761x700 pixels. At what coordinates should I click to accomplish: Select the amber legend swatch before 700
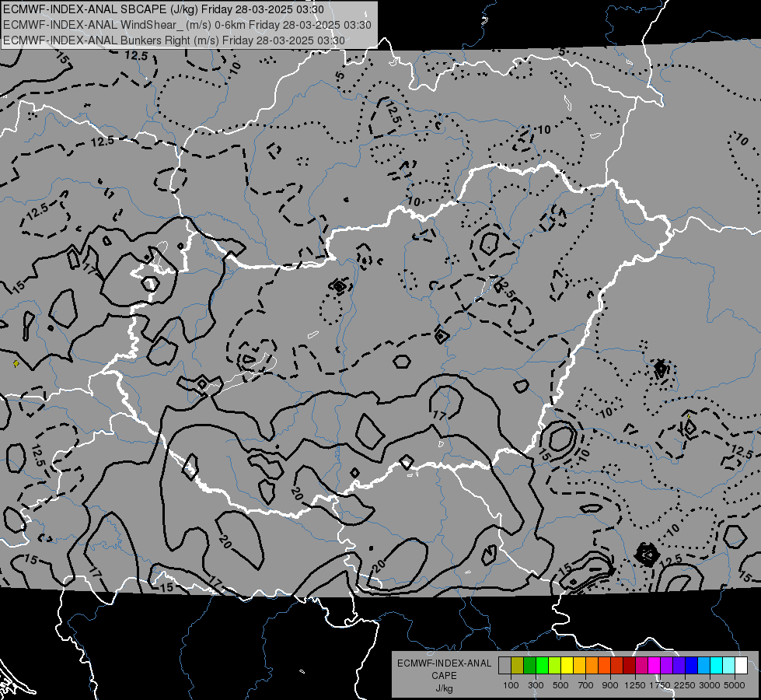(579, 665)
